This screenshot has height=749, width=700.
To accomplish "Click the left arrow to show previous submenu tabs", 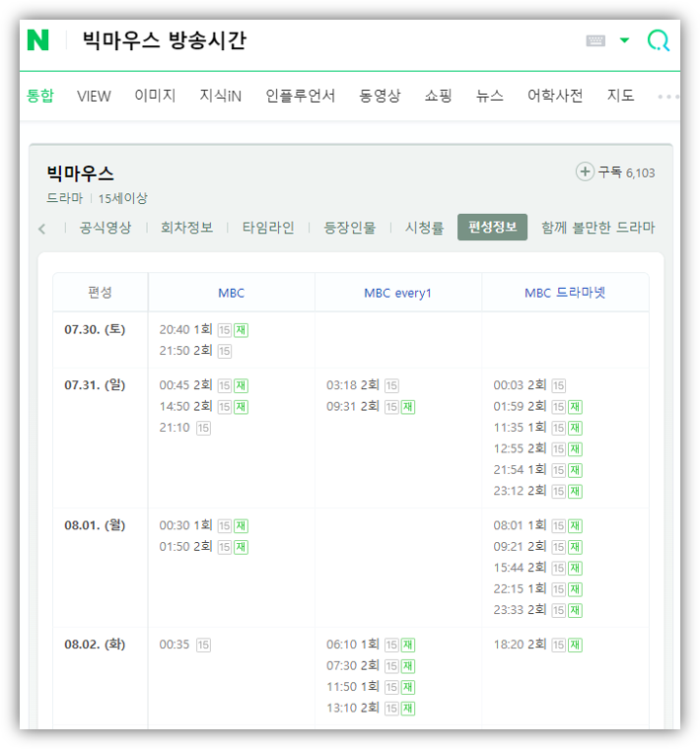I will click(42, 229).
